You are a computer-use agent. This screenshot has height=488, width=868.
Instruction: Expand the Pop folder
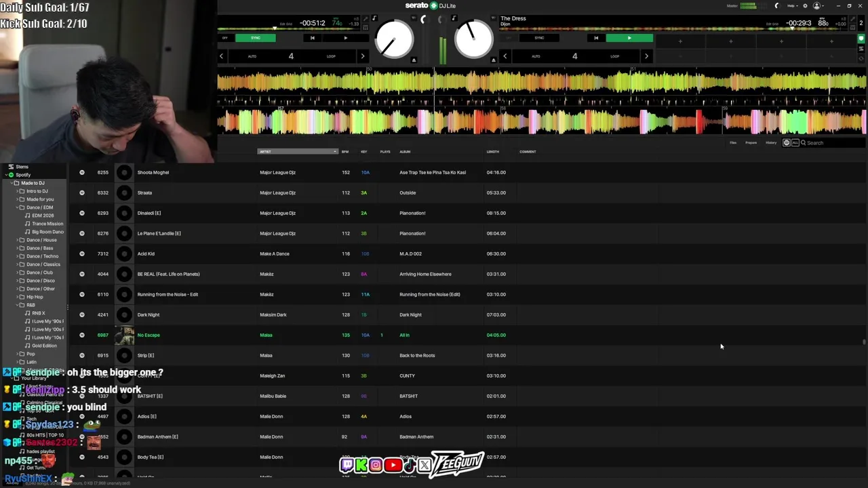(16, 354)
